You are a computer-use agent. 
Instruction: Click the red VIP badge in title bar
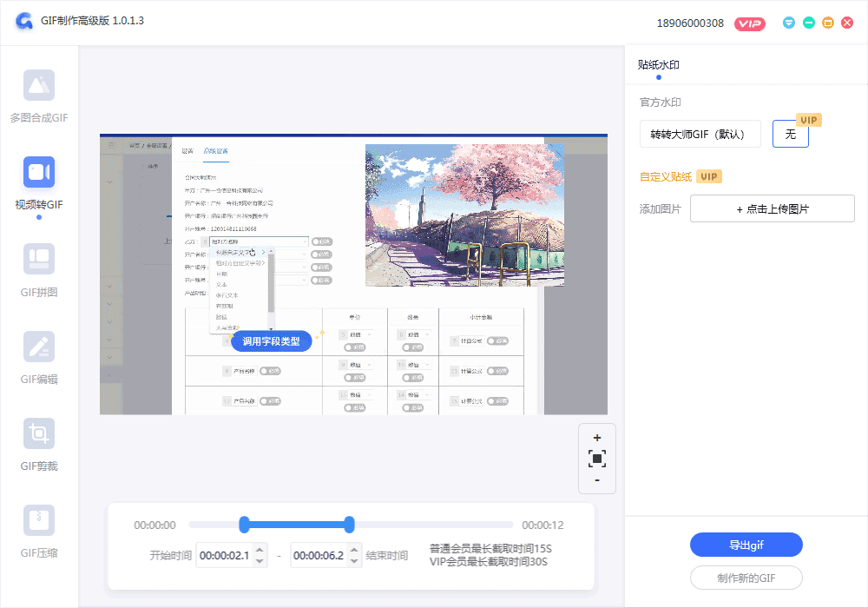tap(749, 23)
